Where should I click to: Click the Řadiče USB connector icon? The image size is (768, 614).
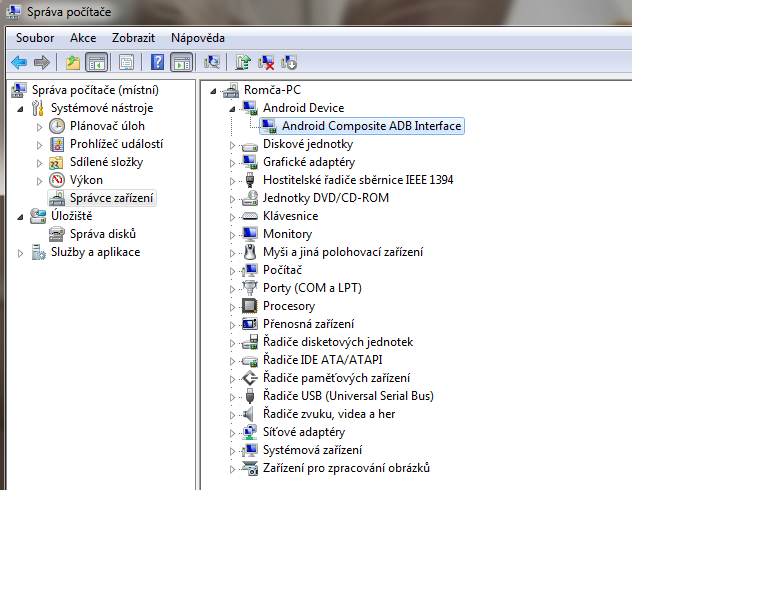pyautogui.click(x=250, y=396)
